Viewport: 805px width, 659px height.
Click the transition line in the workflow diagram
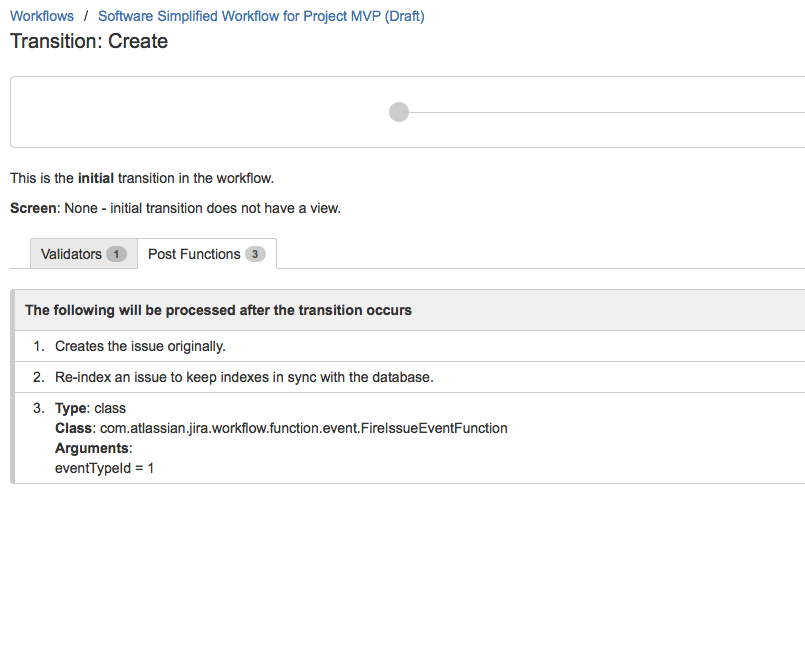pos(600,112)
